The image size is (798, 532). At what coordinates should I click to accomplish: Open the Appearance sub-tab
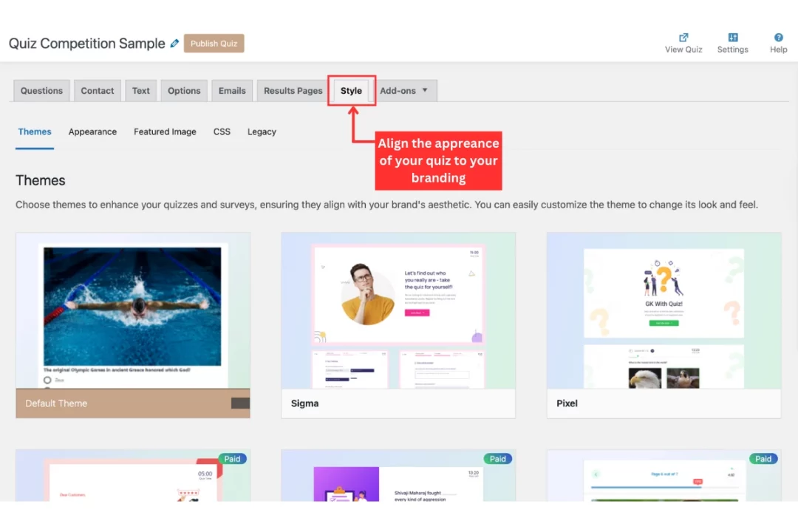(x=92, y=132)
